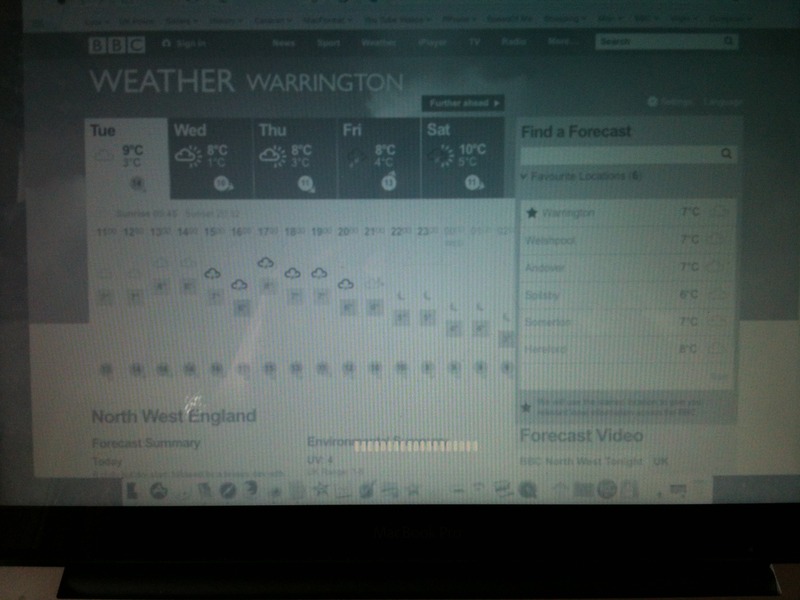Click the 21:00 hourly wind speed icon
Image resolution: width=800 pixels, height=600 pixels.
tap(375, 367)
